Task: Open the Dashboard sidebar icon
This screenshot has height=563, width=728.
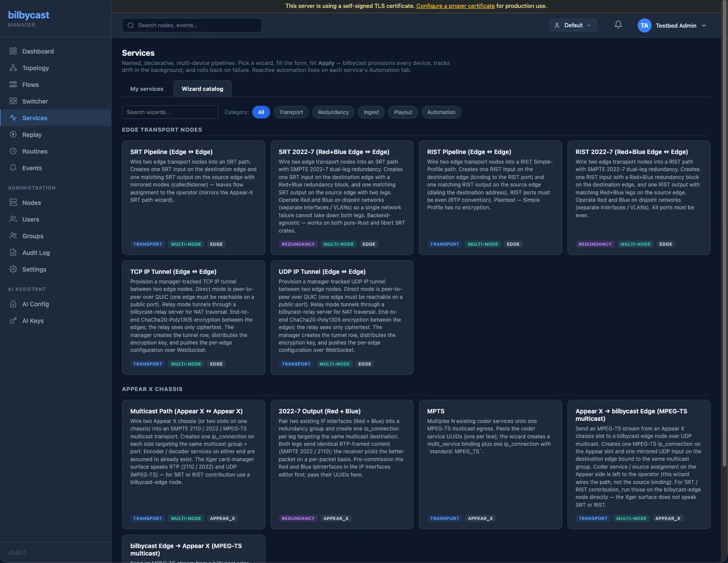Action: [13, 51]
